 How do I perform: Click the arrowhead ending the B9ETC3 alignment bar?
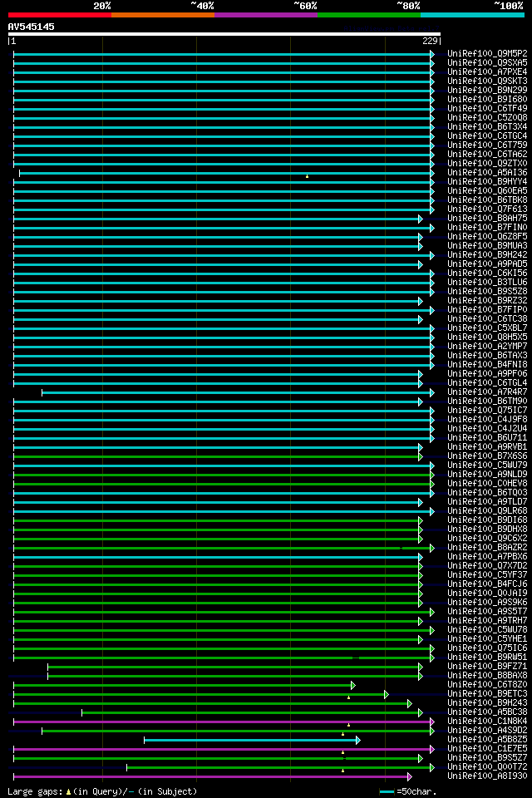click(387, 694)
